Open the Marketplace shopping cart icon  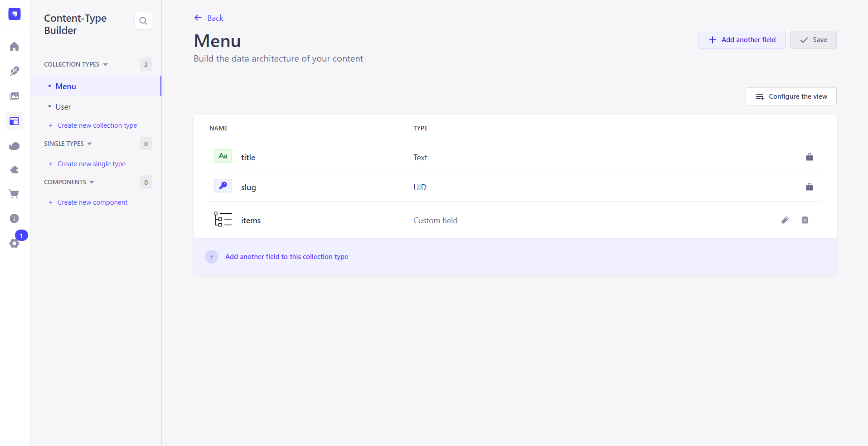pos(15,194)
